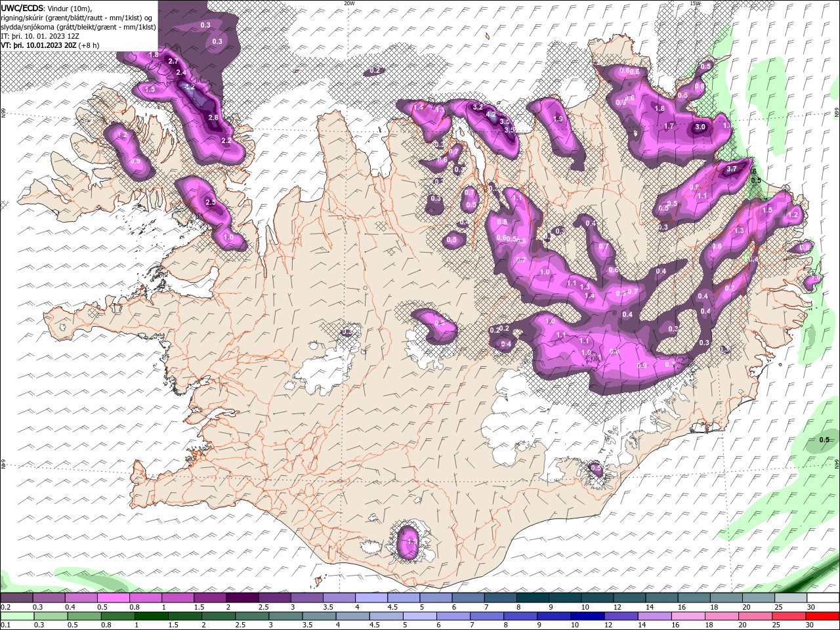The height and width of the screenshot is (630, 840).
Task: Click the 1.9 snowfall value on the map
Action: tap(558, 119)
